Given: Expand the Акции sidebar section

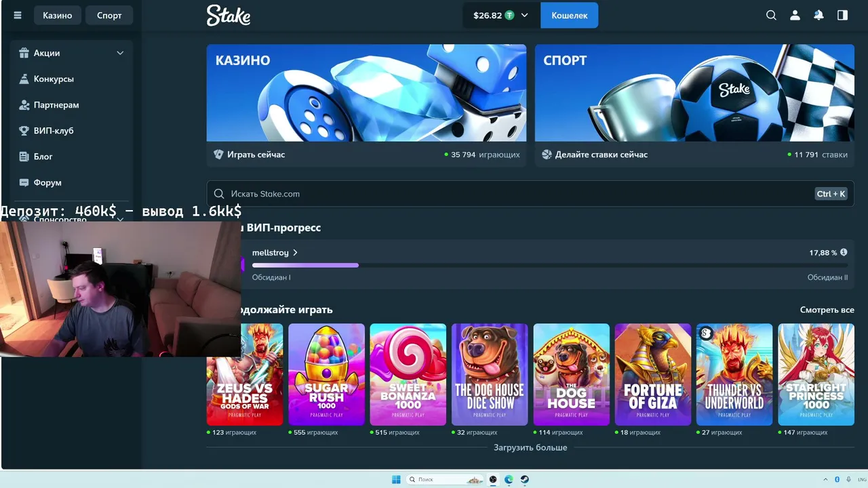Looking at the screenshot, I should point(71,53).
